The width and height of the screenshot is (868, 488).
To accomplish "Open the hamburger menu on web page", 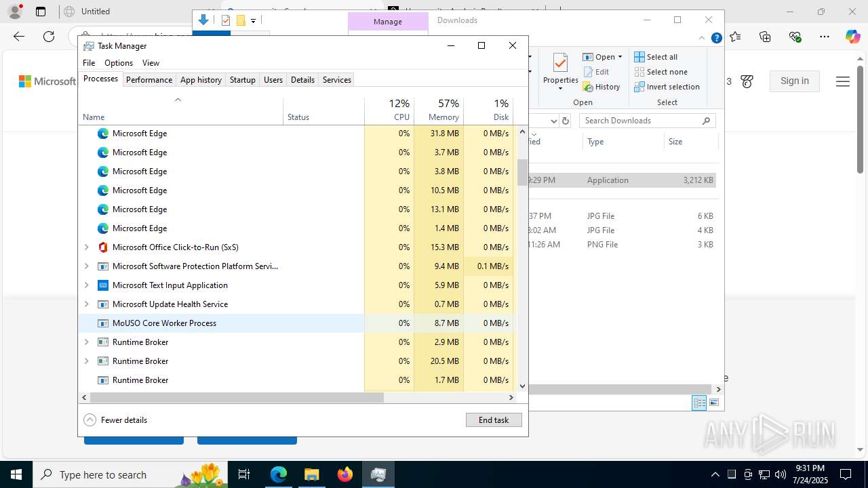I will coord(843,81).
